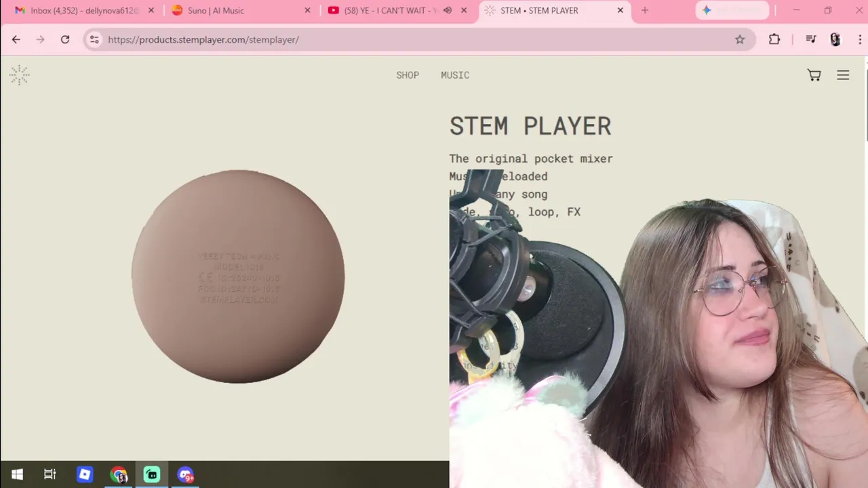This screenshot has height=488, width=868.
Task: Open the Chrome profile avatar
Action: [835, 39]
